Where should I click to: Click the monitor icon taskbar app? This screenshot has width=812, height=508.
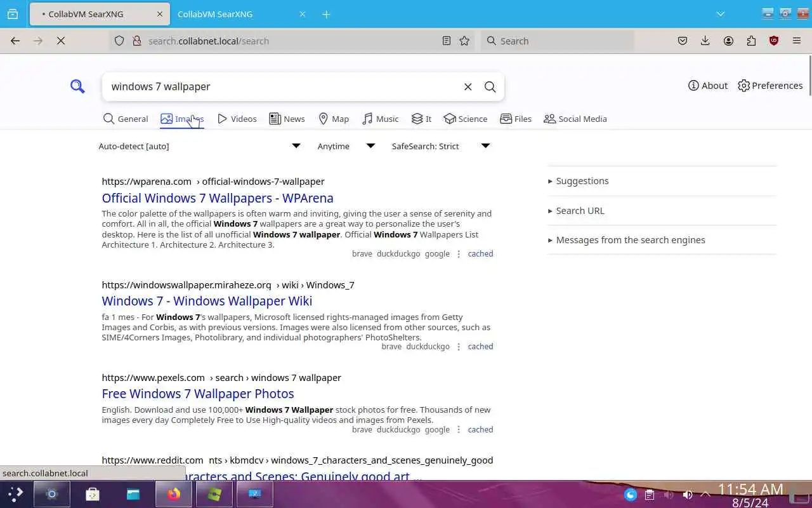[255, 494]
